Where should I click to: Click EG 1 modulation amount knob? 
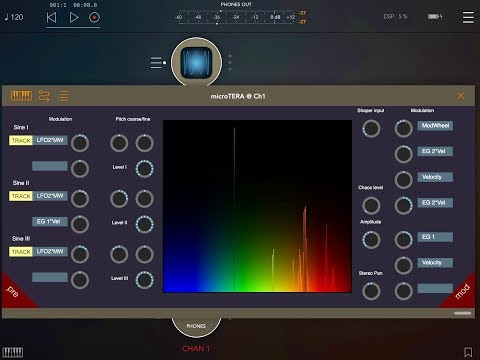pyautogui.click(x=404, y=240)
